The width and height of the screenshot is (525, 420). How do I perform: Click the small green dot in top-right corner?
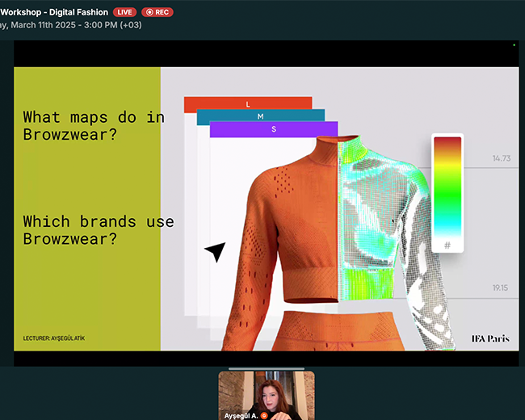[514, 45]
